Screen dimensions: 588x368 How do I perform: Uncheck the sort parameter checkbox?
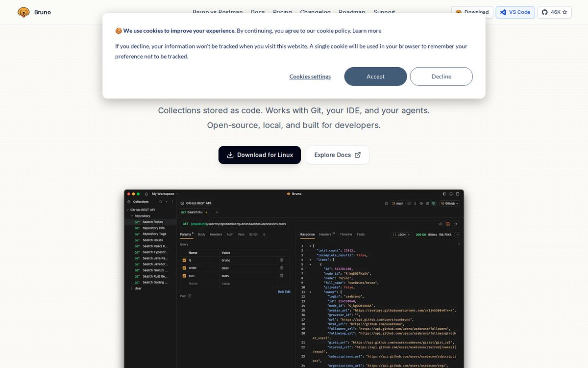coord(184,276)
